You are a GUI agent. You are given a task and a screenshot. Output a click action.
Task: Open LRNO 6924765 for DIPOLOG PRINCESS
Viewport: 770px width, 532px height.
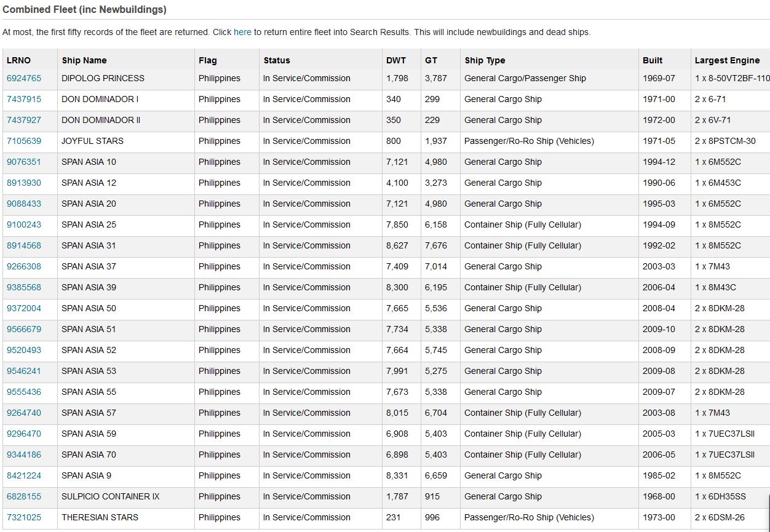[x=24, y=78]
